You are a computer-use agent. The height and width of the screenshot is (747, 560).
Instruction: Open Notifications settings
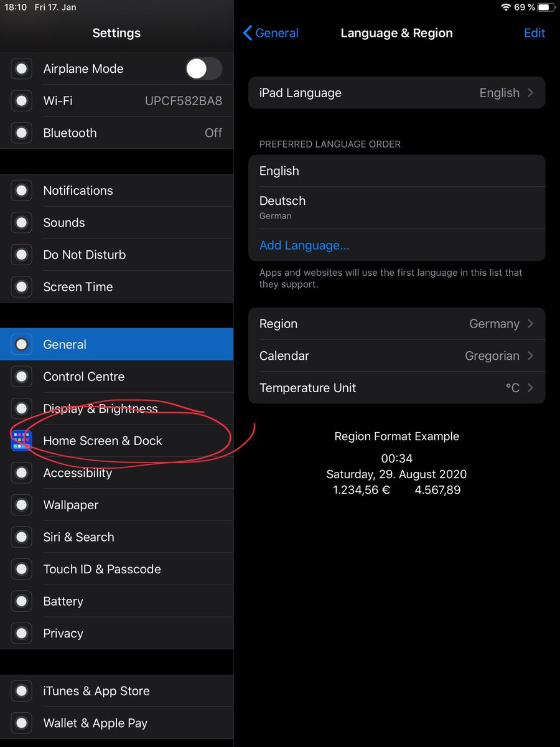click(x=116, y=190)
